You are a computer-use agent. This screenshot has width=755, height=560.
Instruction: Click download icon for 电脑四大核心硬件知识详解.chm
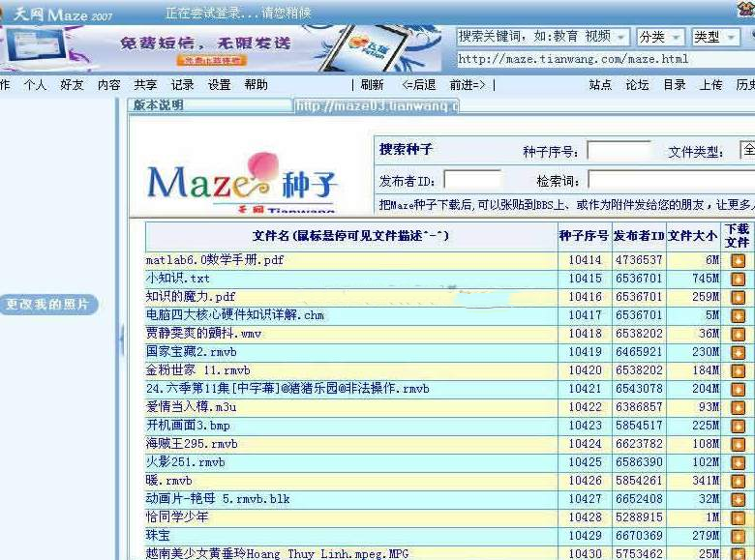click(738, 315)
